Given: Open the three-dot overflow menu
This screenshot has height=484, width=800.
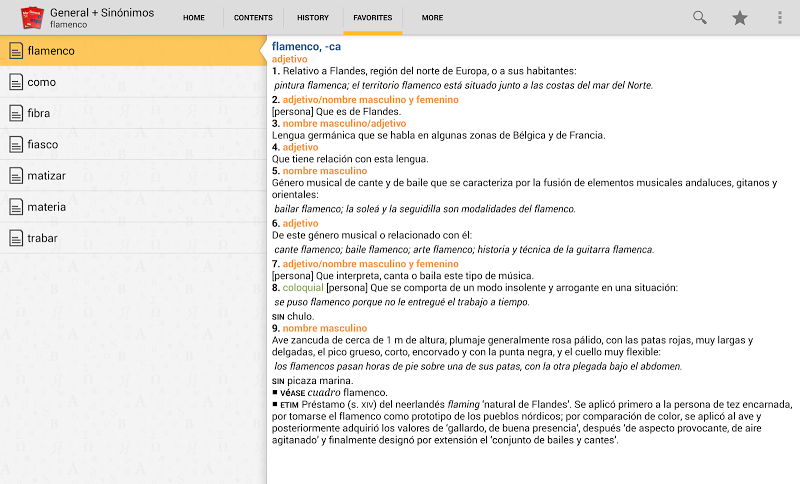Looking at the screenshot, I should (780, 18).
